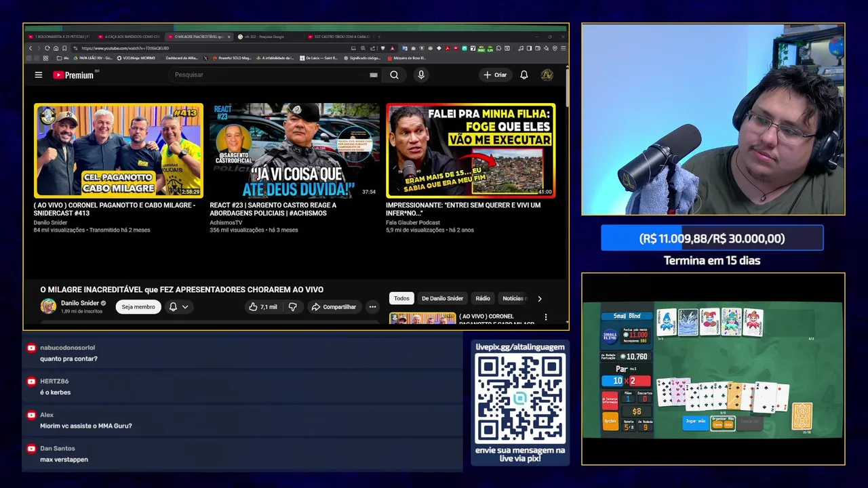Screen dimensions: 868x488
Task: Open the Coronel Paganotto Snidercast #413 thumbnail
Action: (x=119, y=150)
